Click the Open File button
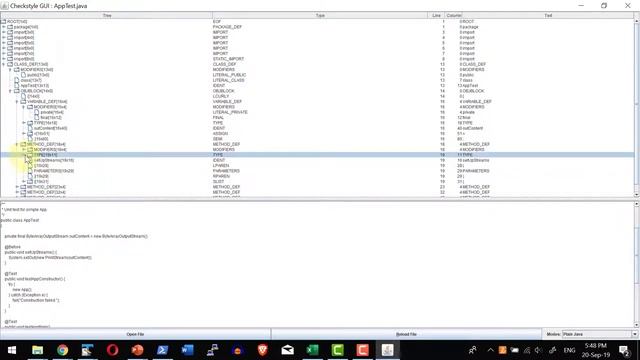 pyautogui.click(x=135, y=334)
